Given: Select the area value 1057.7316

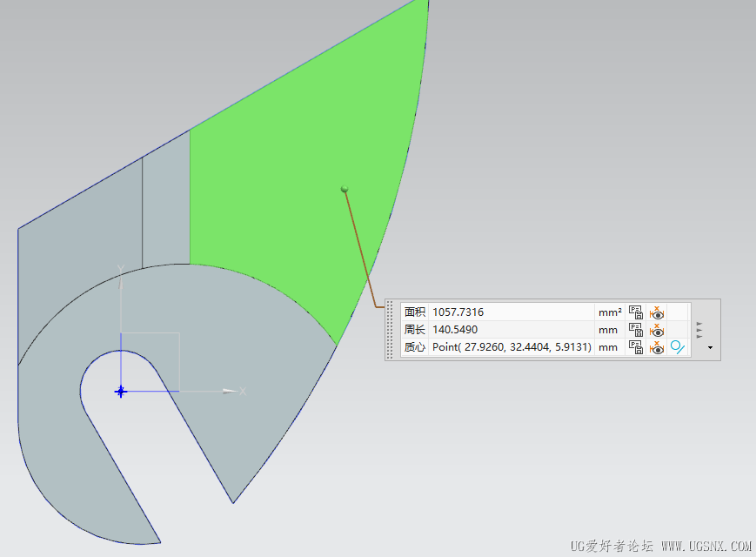Looking at the screenshot, I should pyautogui.click(x=458, y=312).
